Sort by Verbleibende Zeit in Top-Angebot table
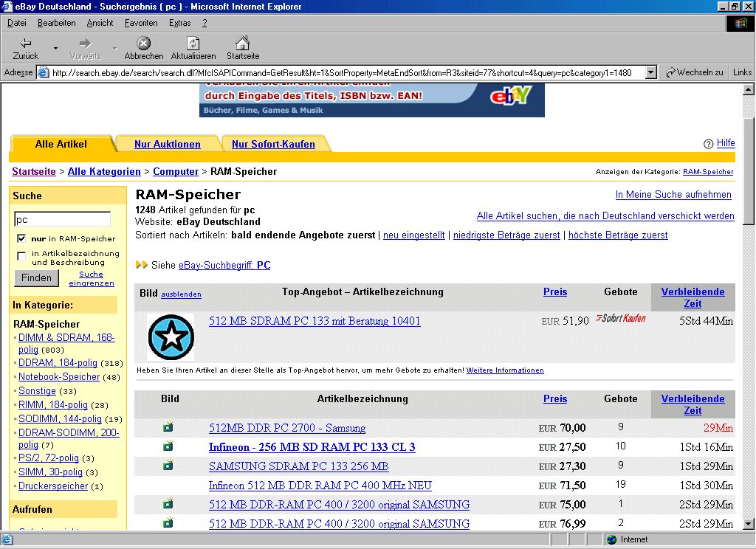756x549 pixels. 693,297
